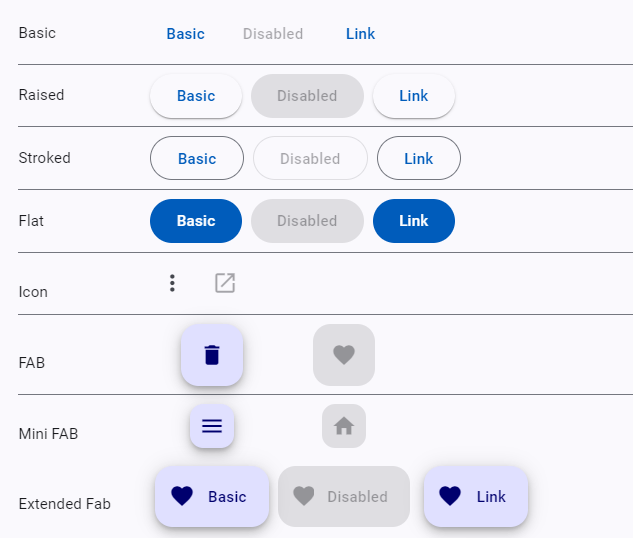Screen dimensions: 633x538
Task: Click the flat Disabled button
Action: point(307,221)
